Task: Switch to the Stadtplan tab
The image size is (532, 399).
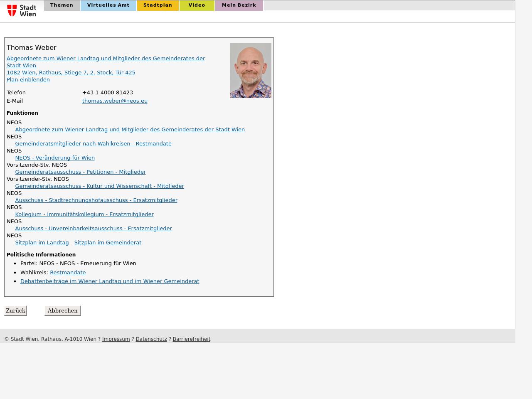Action: pyautogui.click(x=158, y=5)
